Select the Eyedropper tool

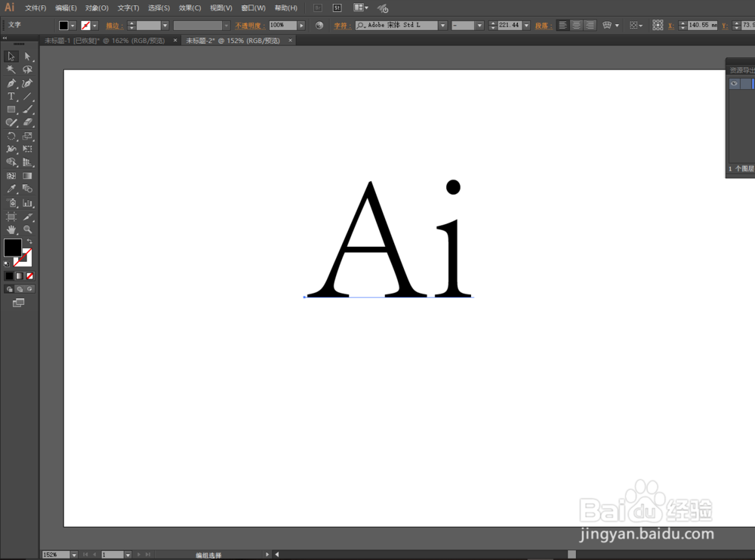point(11,189)
